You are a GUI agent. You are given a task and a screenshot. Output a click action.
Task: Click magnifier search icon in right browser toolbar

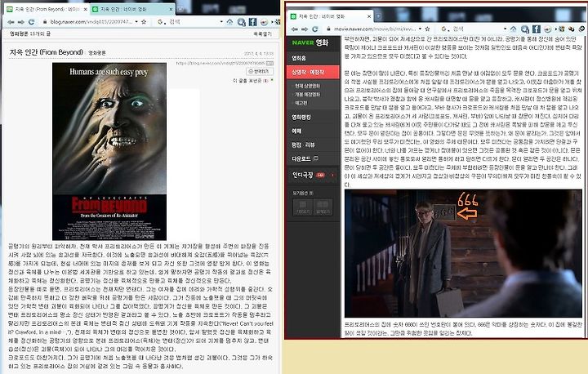tap(524, 29)
